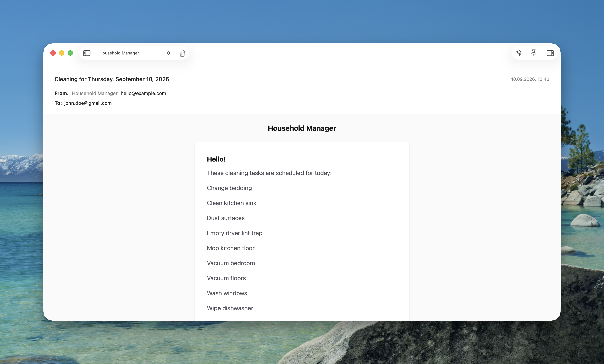Close the window with the red button
Image resolution: width=604 pixels, height=364 pixels.
[53, 53]
